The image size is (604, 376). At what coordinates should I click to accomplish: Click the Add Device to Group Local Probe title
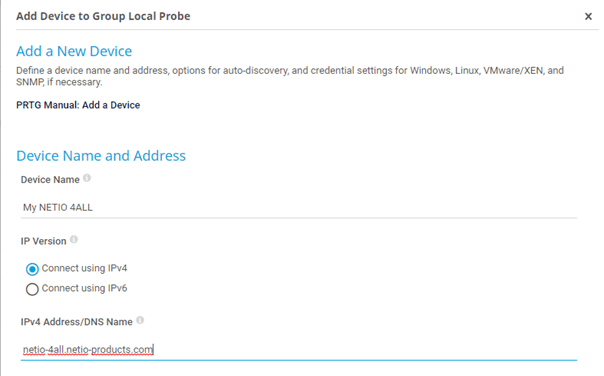click(103, 16)
